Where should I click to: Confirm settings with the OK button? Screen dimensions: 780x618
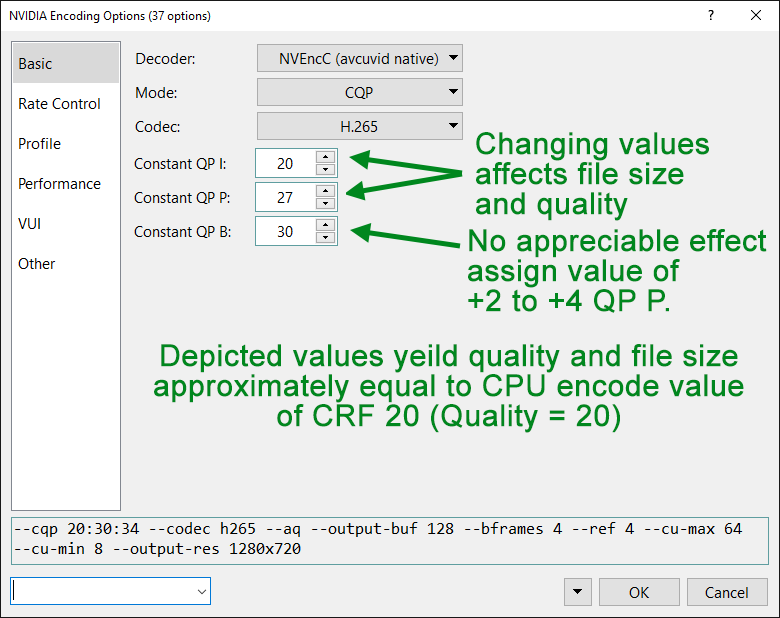coord(639,592)
